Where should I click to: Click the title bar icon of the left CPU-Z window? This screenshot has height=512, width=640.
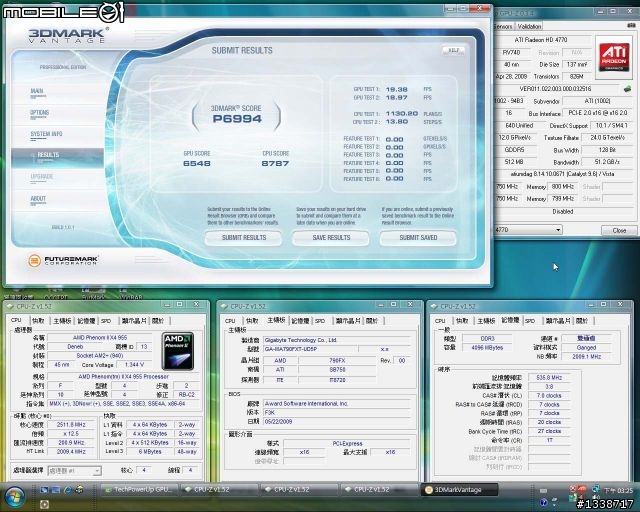click(11, 306)
